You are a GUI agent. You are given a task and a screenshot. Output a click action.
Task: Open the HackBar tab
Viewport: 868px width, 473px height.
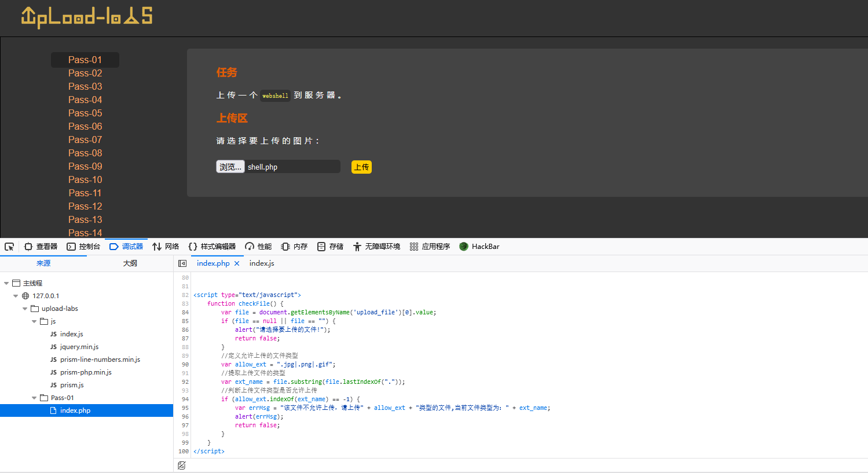point(479,247)
